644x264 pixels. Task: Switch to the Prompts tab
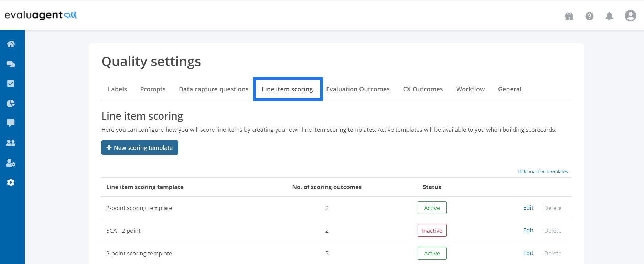[153, 89]
